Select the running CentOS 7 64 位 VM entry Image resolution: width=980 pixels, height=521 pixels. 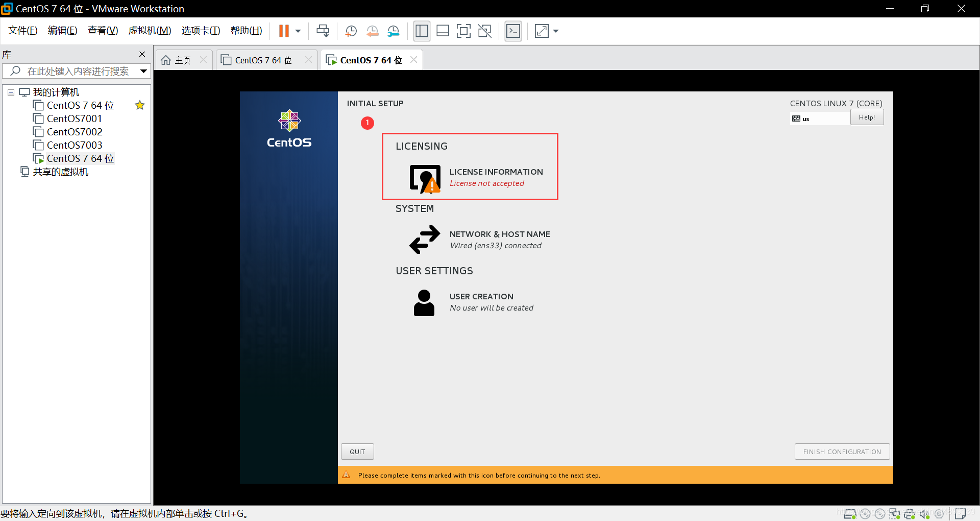80,158
